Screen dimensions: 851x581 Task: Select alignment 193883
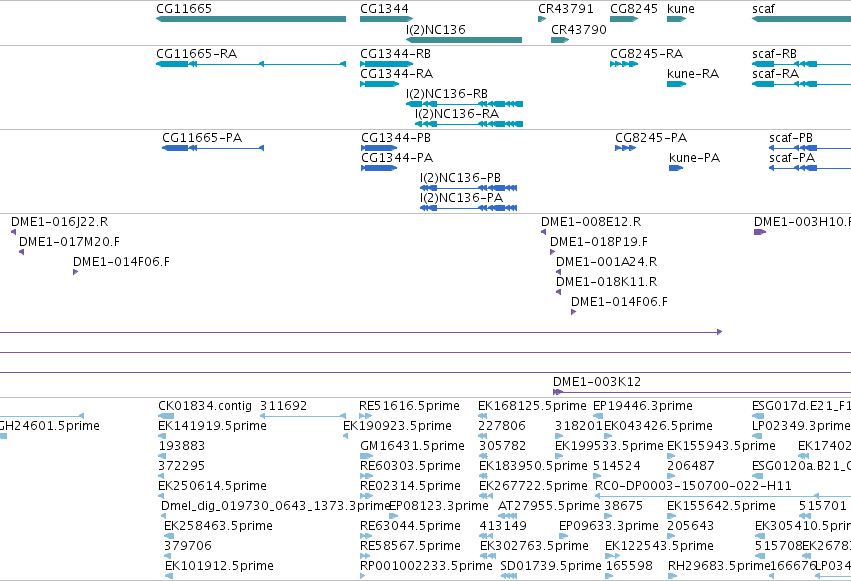[181, 446]
